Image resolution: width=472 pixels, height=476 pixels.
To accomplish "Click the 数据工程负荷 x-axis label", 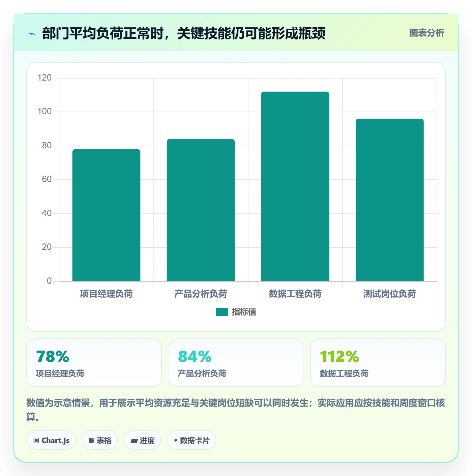I will [295, 294].
